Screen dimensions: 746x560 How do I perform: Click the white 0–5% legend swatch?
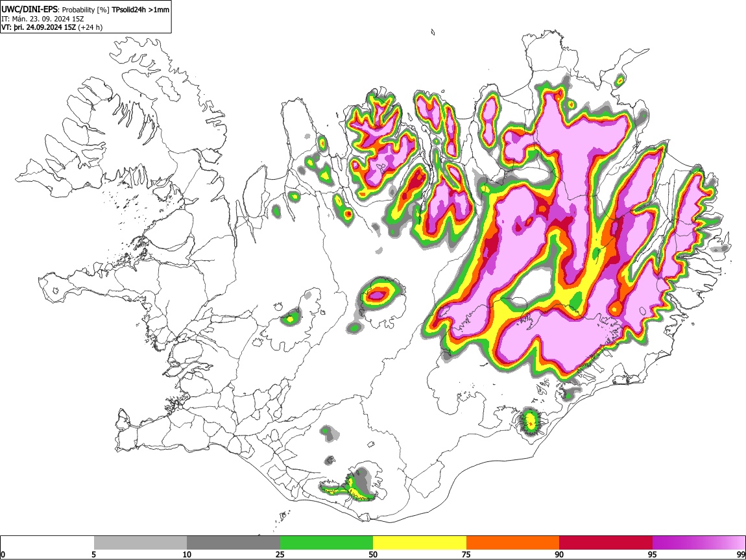tap(47, 543)
